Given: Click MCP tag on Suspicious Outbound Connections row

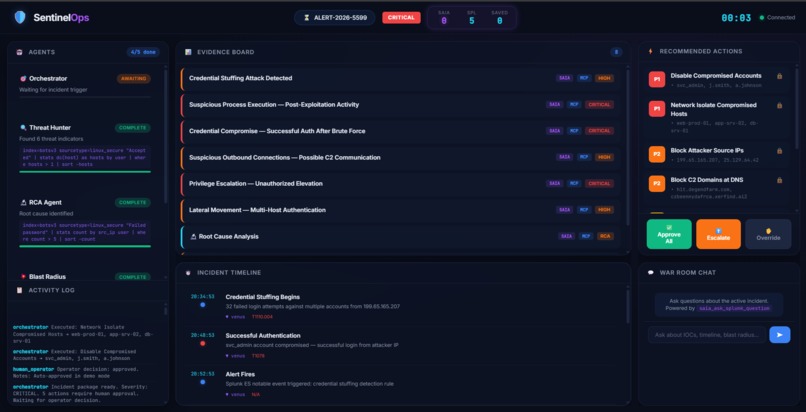Looking at the screenshot, I should 583,157.
